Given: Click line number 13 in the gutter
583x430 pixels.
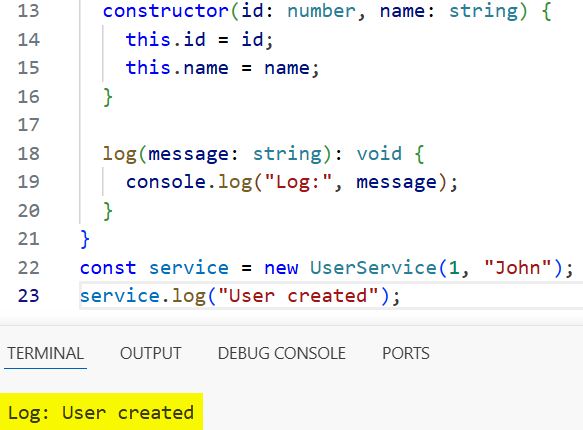Looking at the screenshot, I should tap(28, 10).
